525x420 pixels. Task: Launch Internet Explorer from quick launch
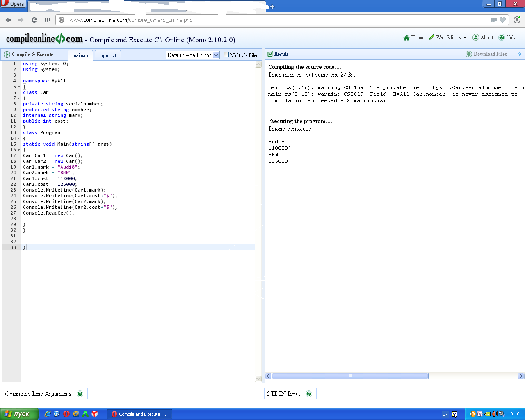48,414
